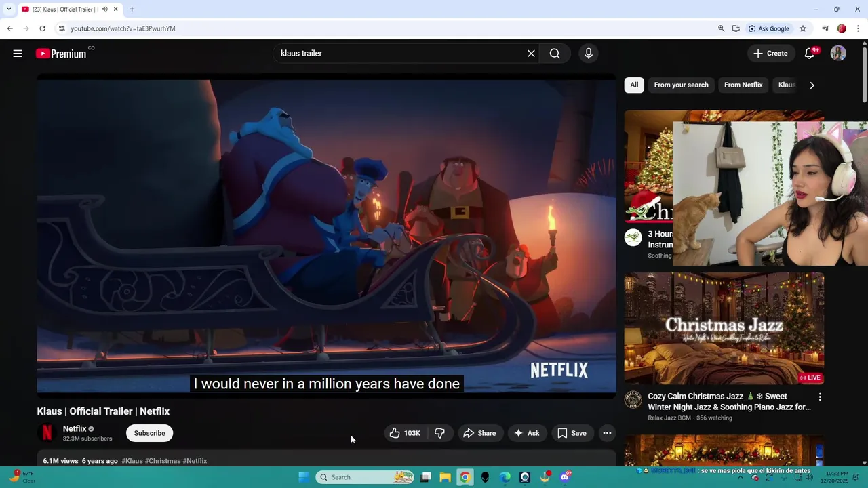Screen dimensions: 868x488
Task: Select the From your search chip
Action: (681, 85)
